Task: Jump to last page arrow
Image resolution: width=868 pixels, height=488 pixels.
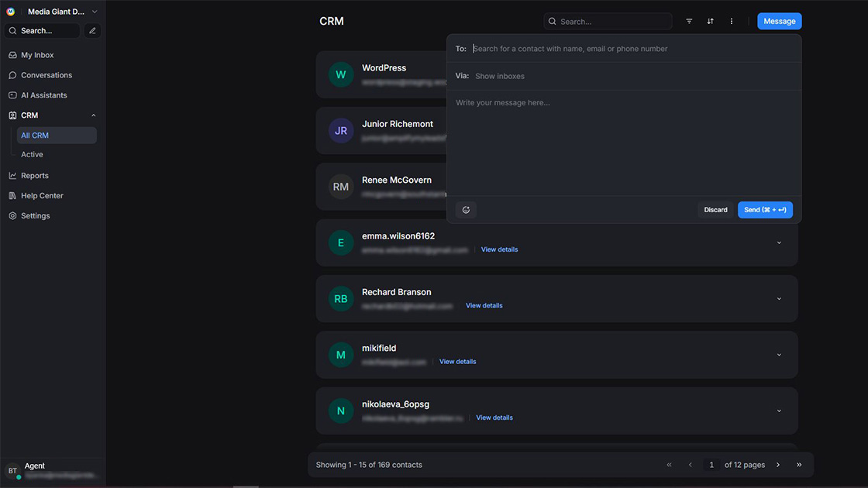Action: tap(799, 465)
